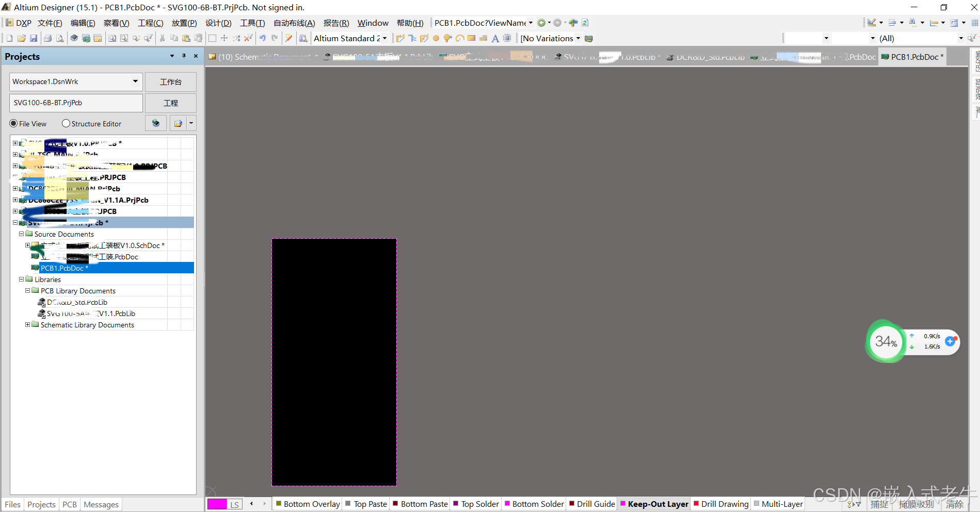Screen dimensions: 980x512
Task: Click the magenta current layer color swatch
Action: coord(217,504)
